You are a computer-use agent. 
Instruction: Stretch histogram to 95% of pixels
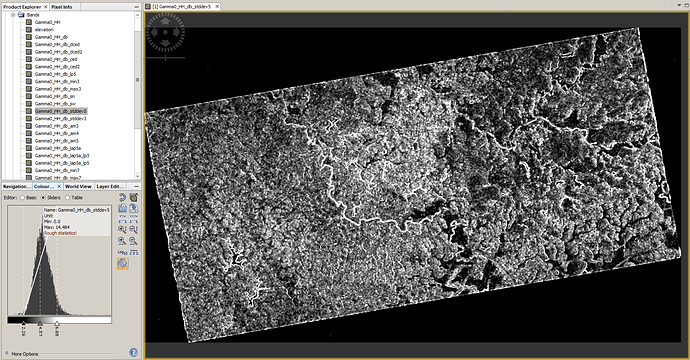(x=122, y=218)
